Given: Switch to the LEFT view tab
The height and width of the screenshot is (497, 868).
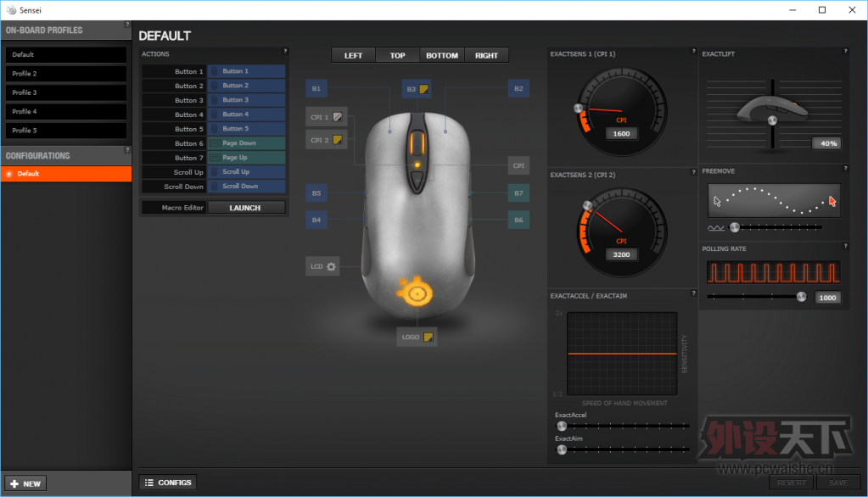Looking at the screenshot, I should tap(353, 55).
